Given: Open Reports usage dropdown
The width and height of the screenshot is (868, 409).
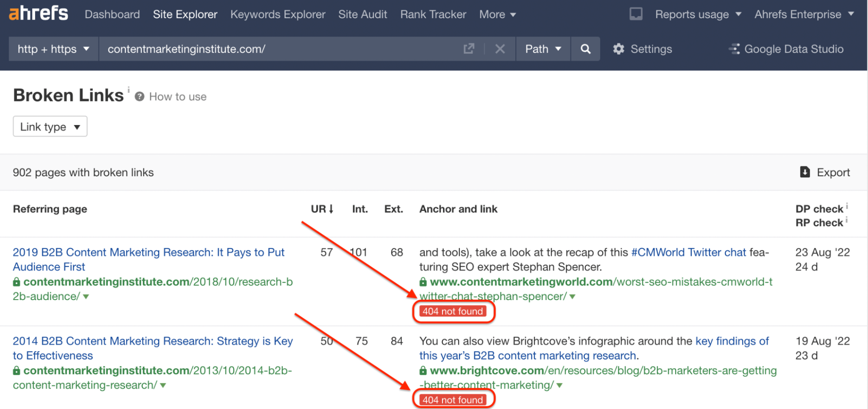Looking at the screenshot, I should coord(698,14).
